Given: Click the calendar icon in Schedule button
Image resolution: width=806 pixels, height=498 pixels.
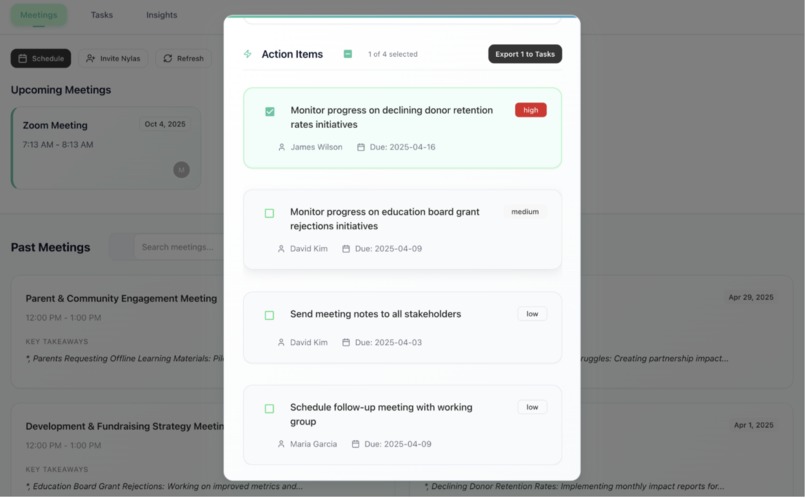Looking at the screenshot, I should click(23, 59).
